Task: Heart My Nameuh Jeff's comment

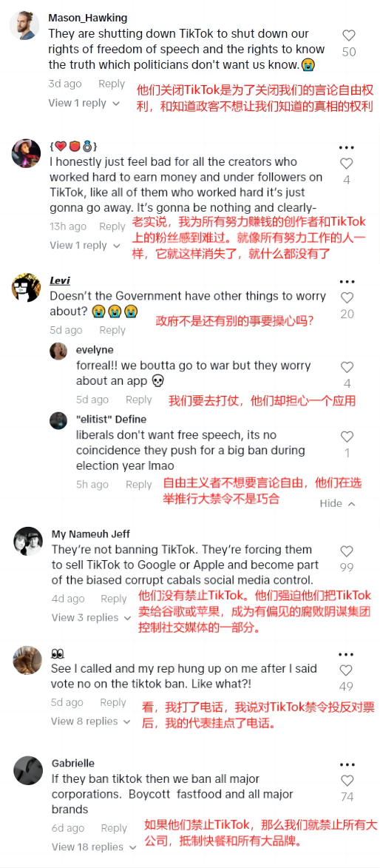Action: [346, 551]
